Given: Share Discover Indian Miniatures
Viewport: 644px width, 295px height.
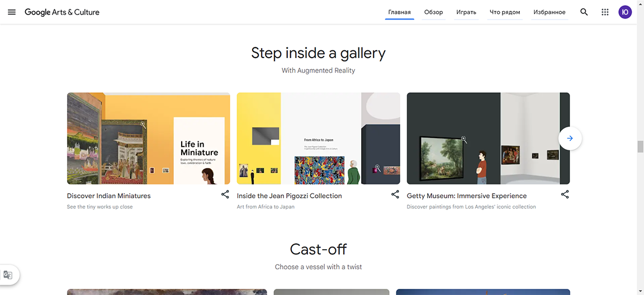Looking at the screenshot, I should click(x=225, y=194).
